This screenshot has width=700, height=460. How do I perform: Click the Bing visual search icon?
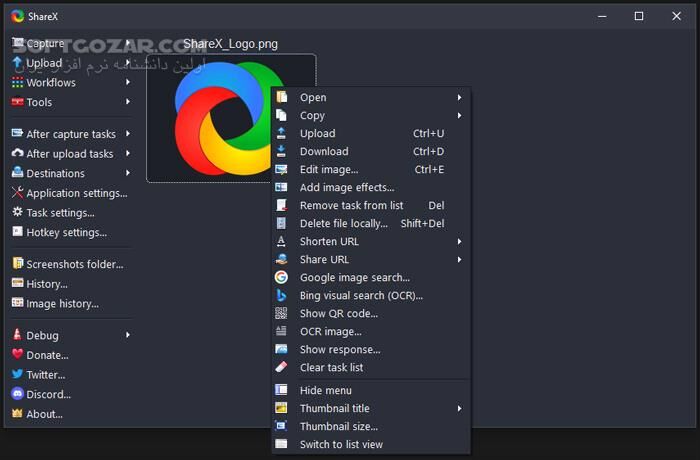point(281,296)
